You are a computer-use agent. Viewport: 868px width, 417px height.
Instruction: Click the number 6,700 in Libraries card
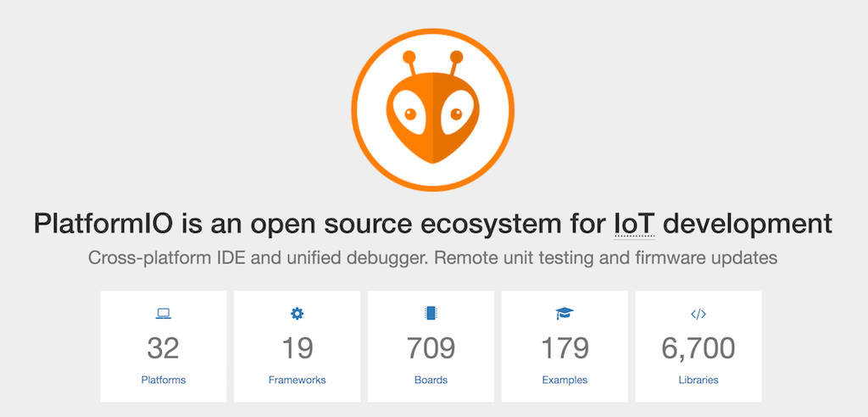tap(698, 347)
